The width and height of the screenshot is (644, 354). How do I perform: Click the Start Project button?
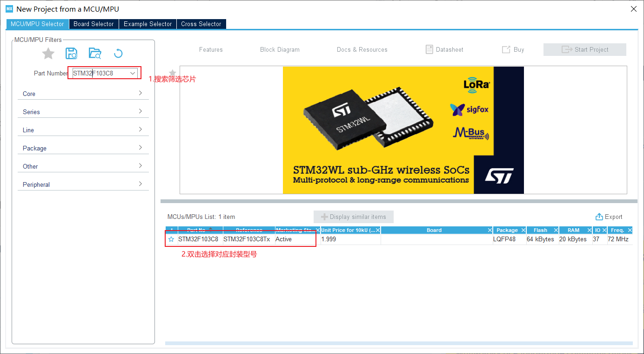pyautogui.click(x=584, y=49)
